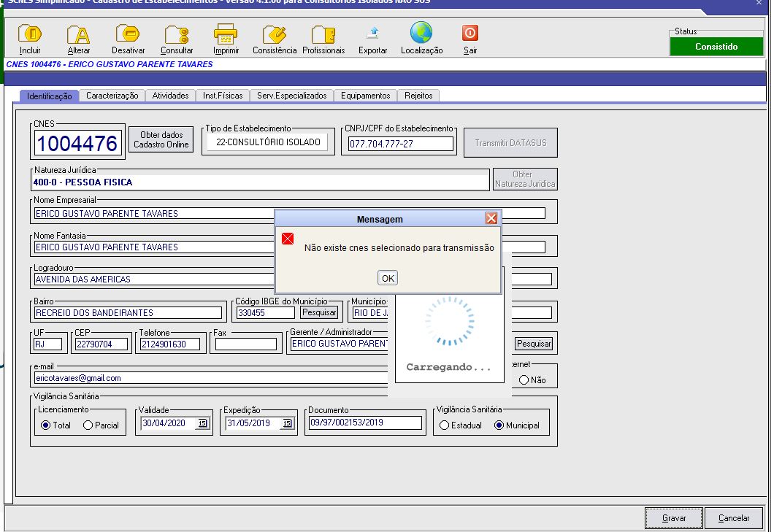This screenshot has height=532, width=774.
Task: Click the Gravar button
Action: (673, 518)
